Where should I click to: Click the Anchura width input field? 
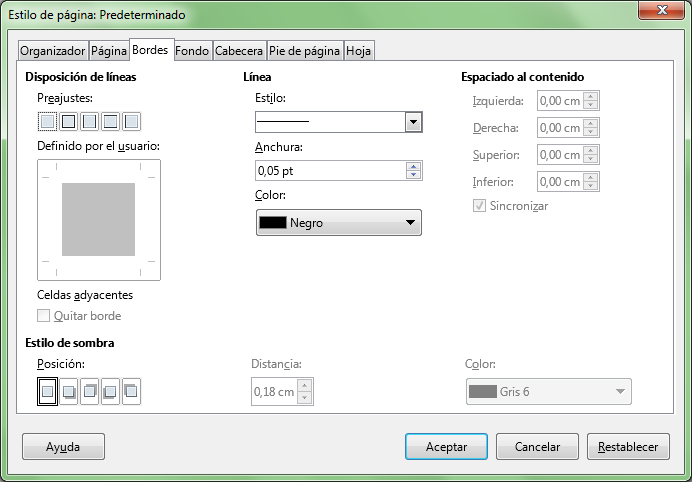(330, 171)
